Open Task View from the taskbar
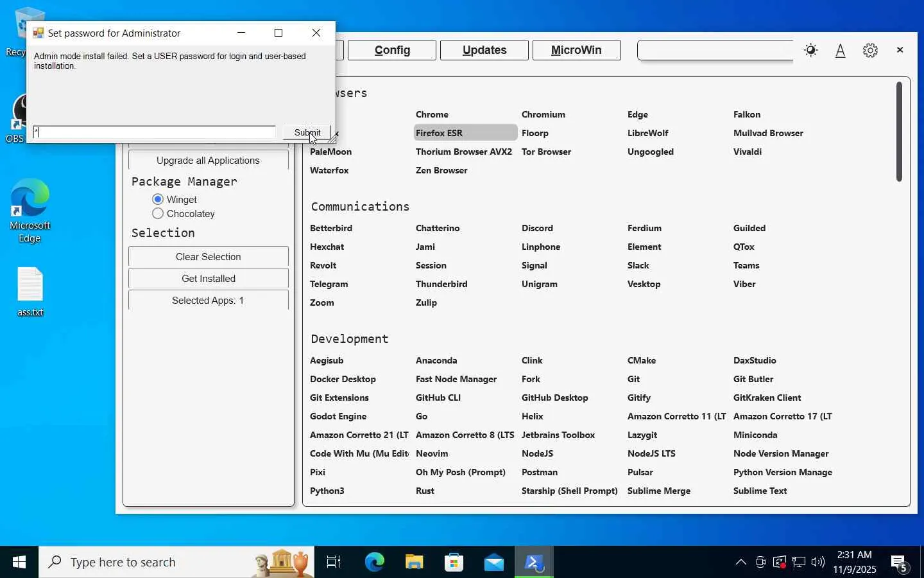Image resolution: width=924 pixels, height=578 pixels. click(334, 562)
